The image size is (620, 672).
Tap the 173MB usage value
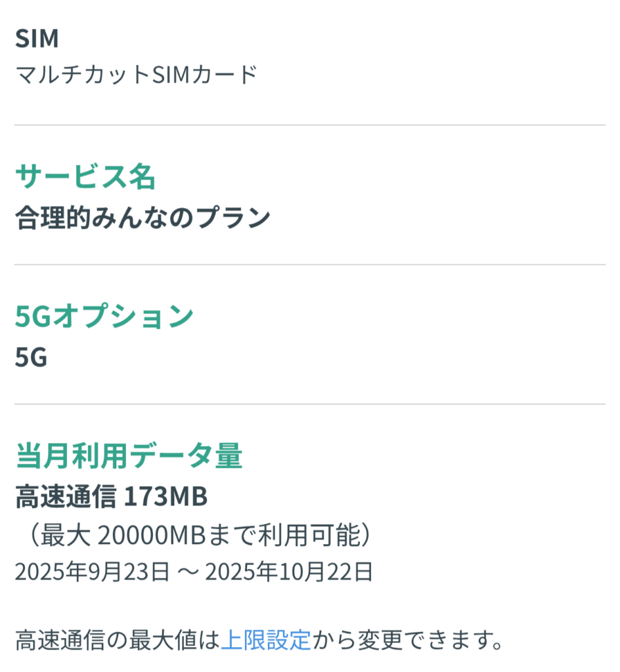pyautogui.click(x=166, y=497)
